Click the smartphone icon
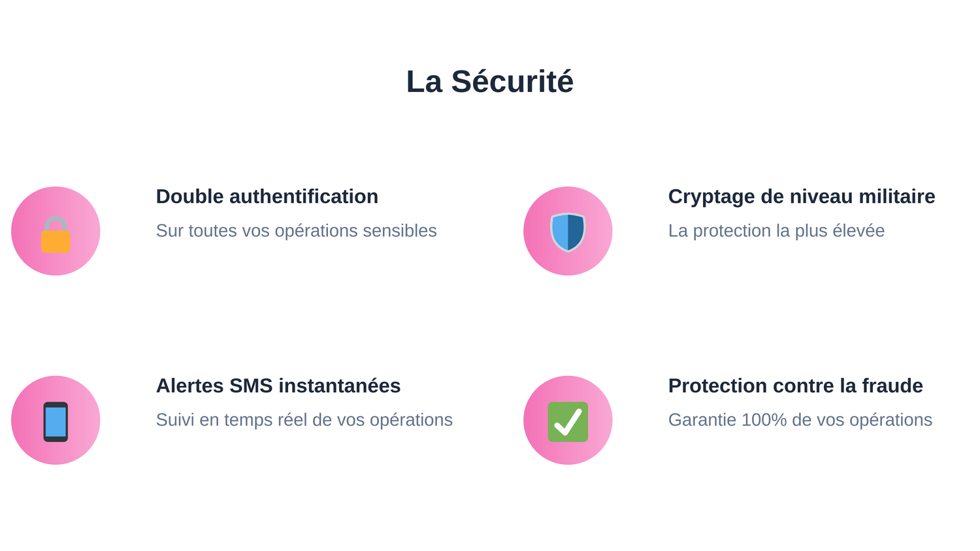The height and width of the screenshot is (551, 980). click(x=56, y=422)
